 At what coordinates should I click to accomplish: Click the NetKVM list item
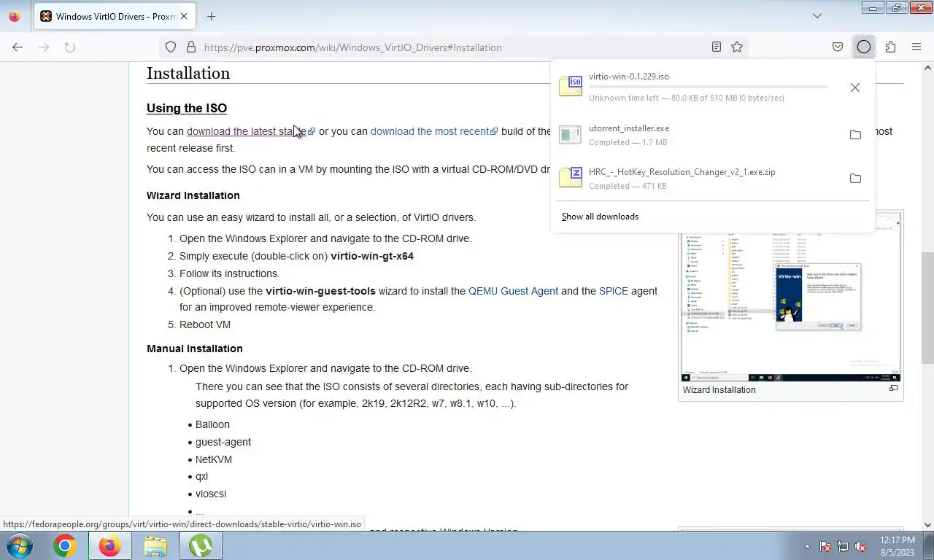coord(214,459)
